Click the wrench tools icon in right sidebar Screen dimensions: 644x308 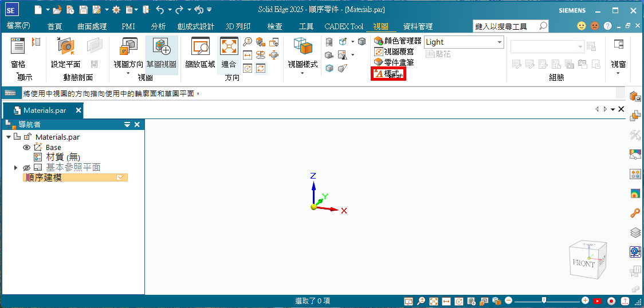tap(635, 135)
